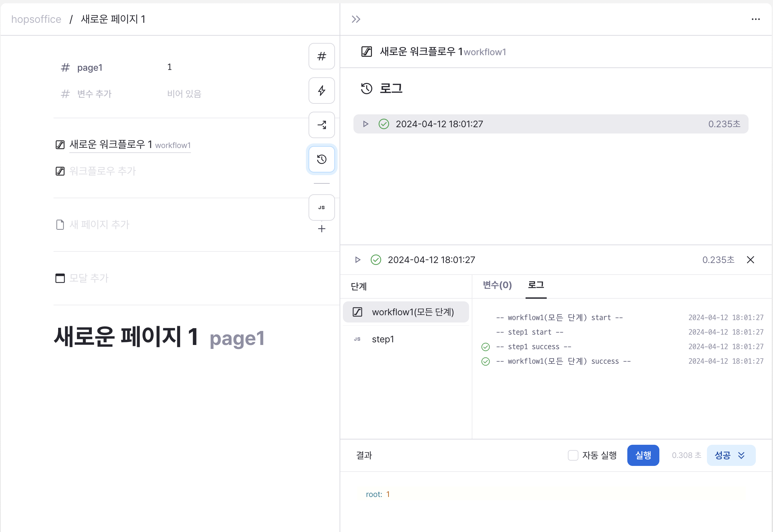
Task: Click the 결과 section label
Action: 364,455
